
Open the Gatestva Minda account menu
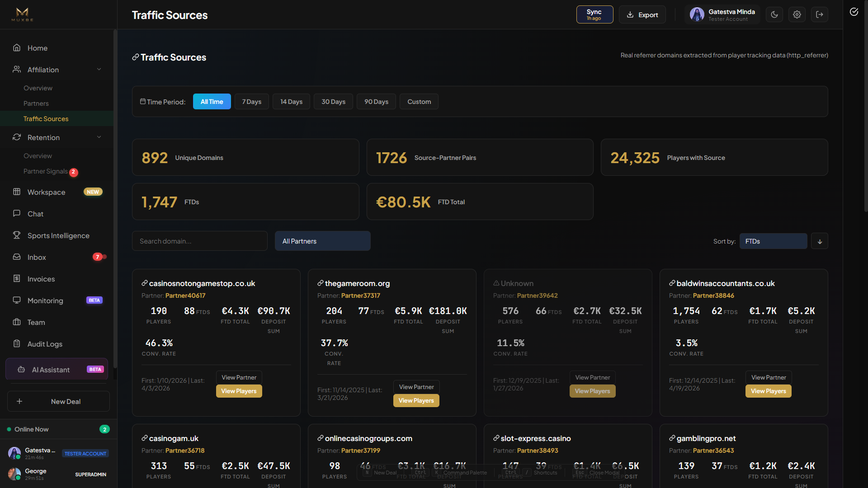(722, 14)
